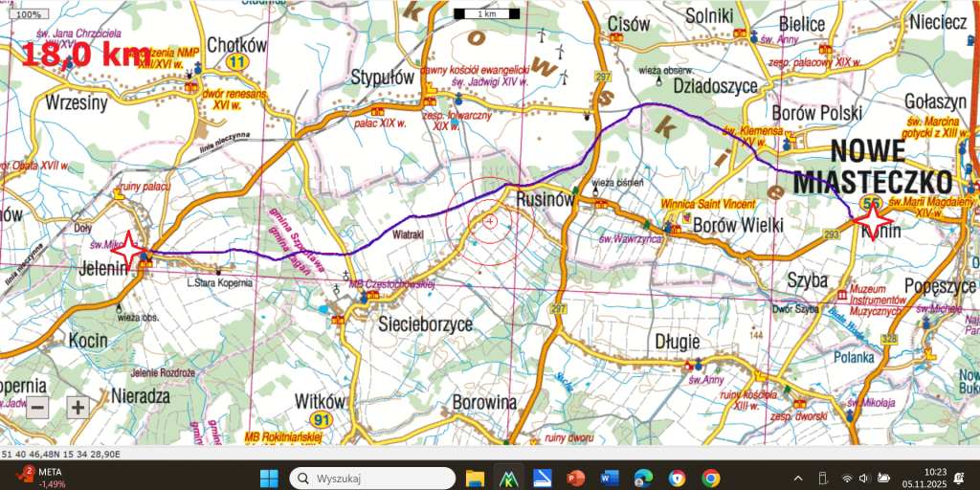Open File Explorer from the taskbar
This screenshot has width=980, height=490.
[x=475, y=479]
